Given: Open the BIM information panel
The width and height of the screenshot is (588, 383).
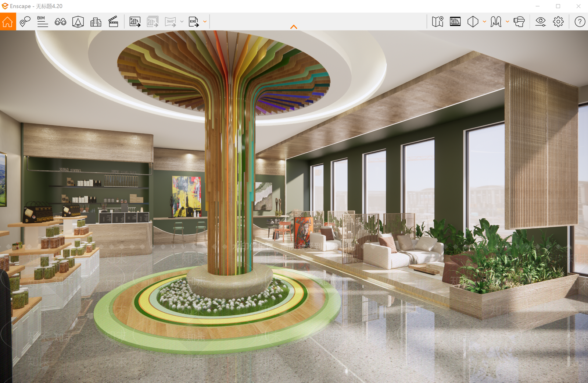Looking at the screenshot, I should tap(43, 22).
